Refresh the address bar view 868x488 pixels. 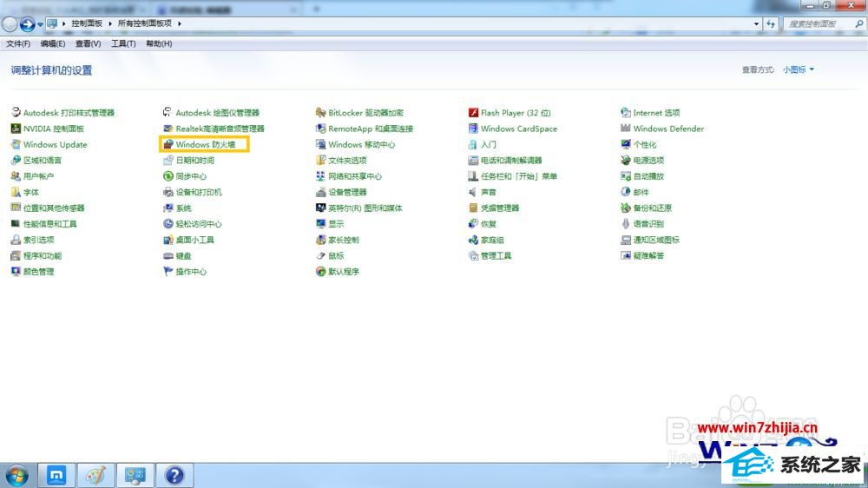pyautogui.click(x=771, y=23)
